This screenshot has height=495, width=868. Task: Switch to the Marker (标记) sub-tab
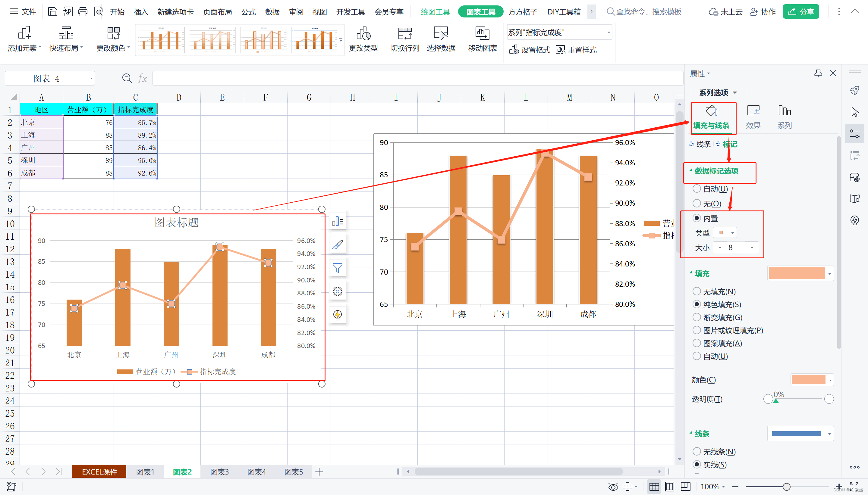726,144
